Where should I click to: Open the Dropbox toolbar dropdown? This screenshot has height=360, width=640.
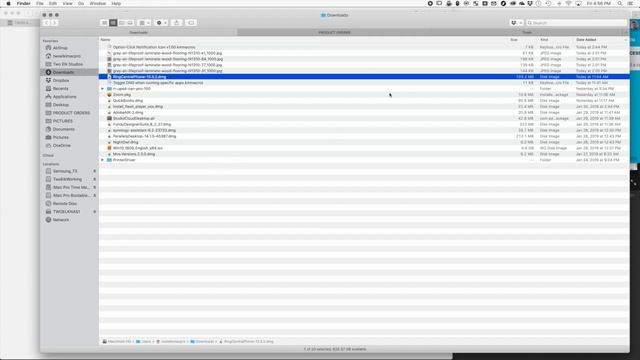point(516,23)
